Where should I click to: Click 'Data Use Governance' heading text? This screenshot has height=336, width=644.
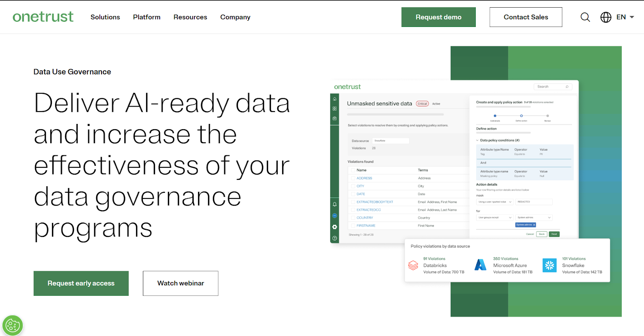click(x=72, y=72)
